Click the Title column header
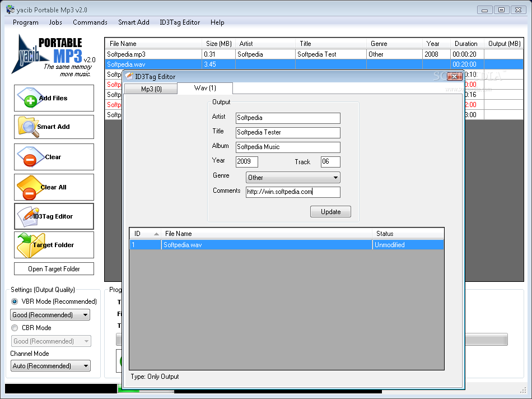This screenshot has width=532, height=399. pos(331,44)
